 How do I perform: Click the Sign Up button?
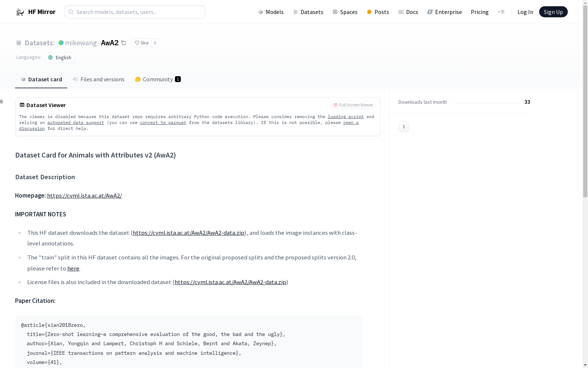(x=553, y=12)
